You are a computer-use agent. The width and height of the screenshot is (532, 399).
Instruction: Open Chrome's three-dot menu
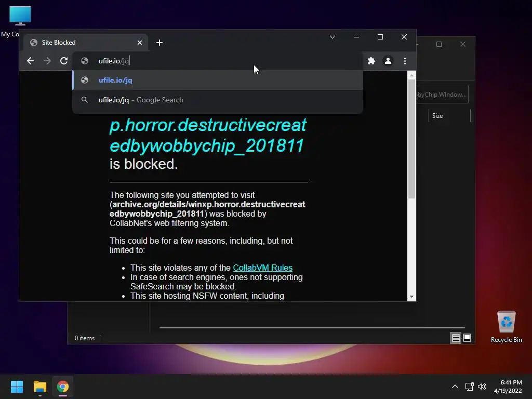click(x=405, y=61)
